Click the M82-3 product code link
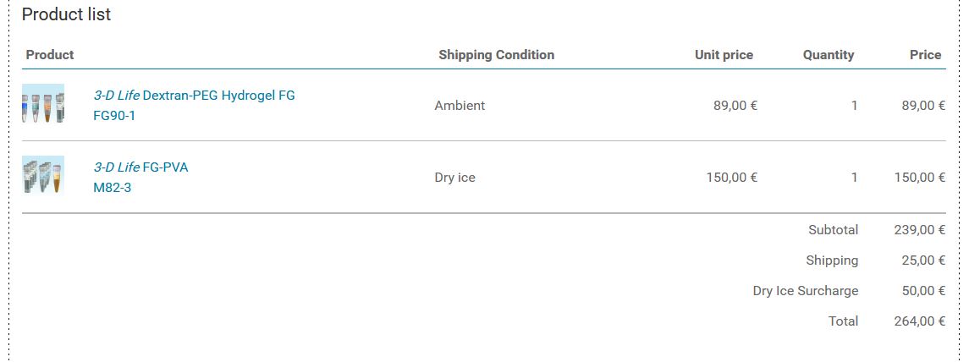This screenshot has height=362, width=980. click(x=113, y=188)
